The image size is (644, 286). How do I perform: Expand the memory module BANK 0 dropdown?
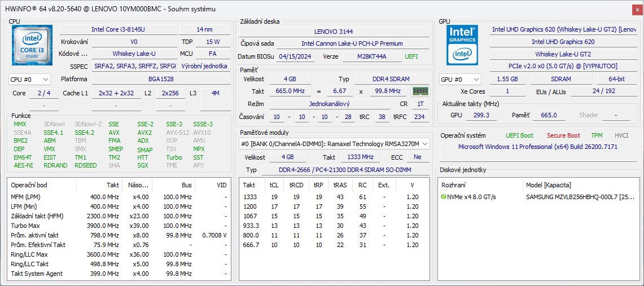click(334, 144)
